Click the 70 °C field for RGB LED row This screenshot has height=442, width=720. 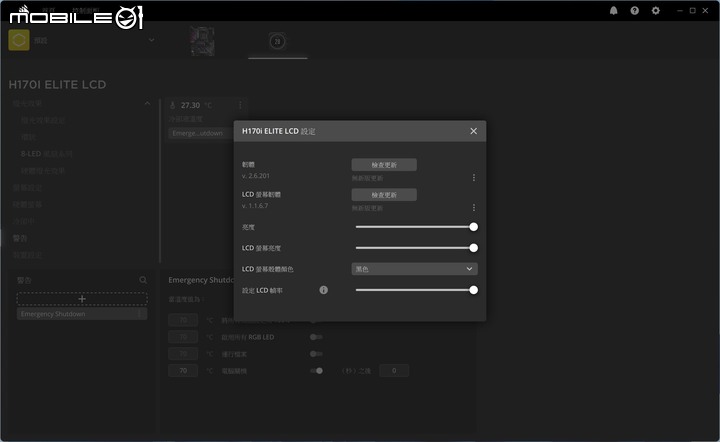(x=183, y=337)
